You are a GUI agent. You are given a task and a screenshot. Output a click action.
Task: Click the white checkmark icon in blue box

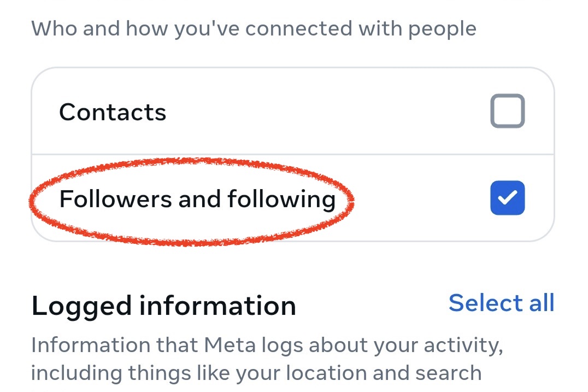[507, 198]
